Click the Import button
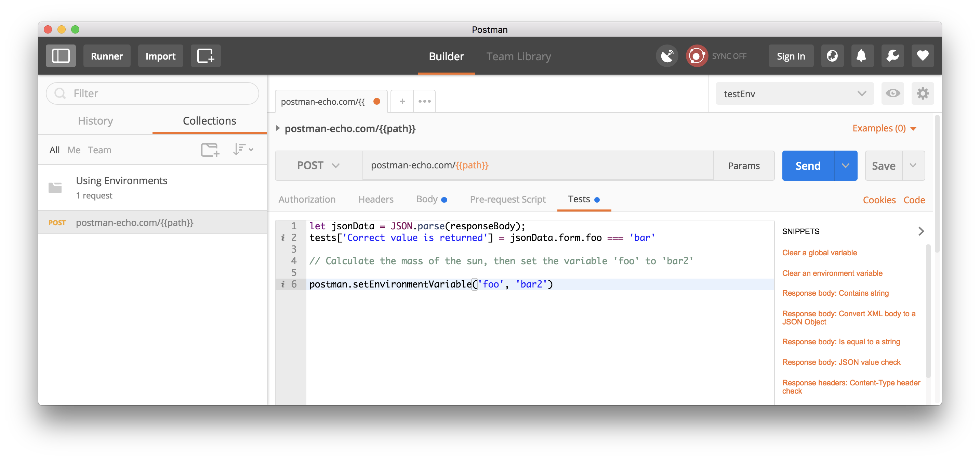Screen dimensions: 980x460 [160, 56]
